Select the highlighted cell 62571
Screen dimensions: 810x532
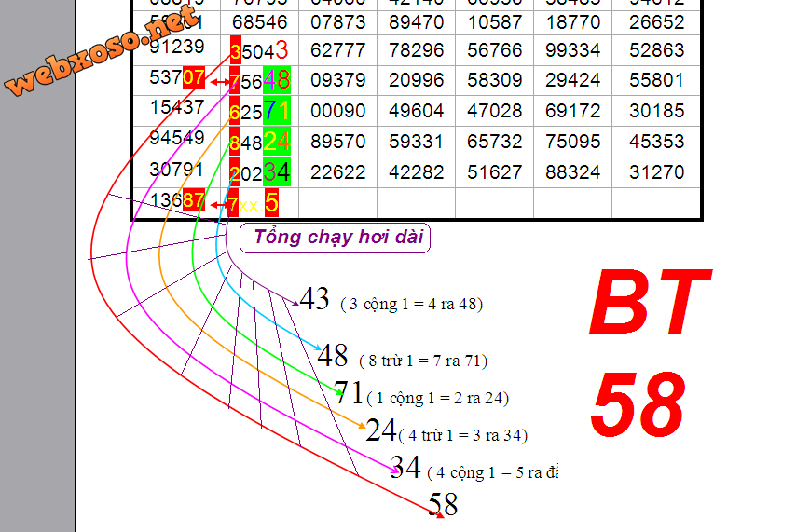pos(259,111)
